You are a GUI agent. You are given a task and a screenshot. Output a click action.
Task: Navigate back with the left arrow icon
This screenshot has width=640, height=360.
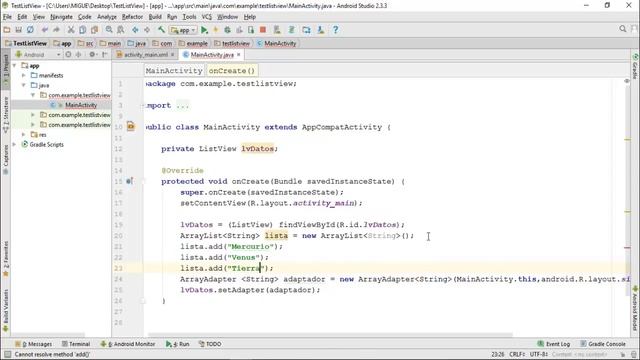(x=135, y=30)
